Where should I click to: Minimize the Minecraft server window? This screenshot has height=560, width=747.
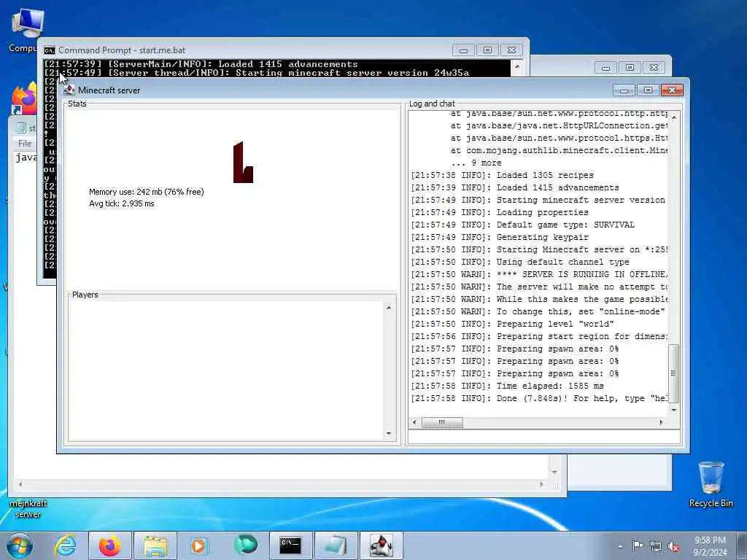624,90
